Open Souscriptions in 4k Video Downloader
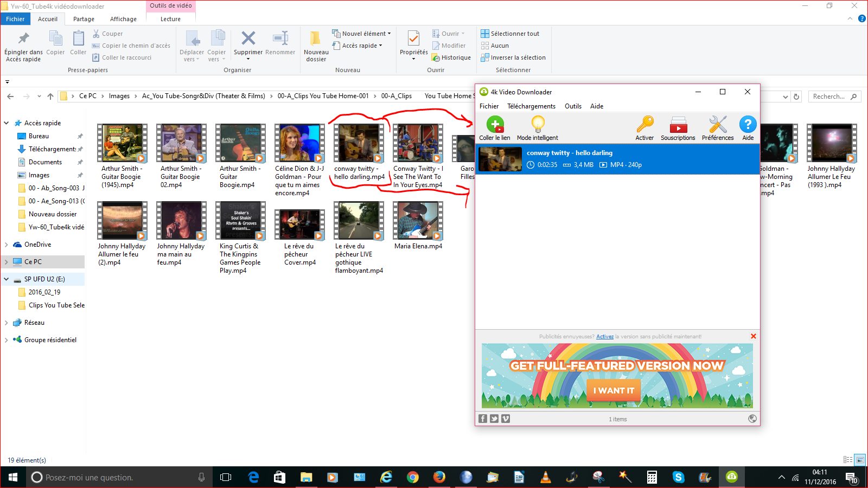 678,129
